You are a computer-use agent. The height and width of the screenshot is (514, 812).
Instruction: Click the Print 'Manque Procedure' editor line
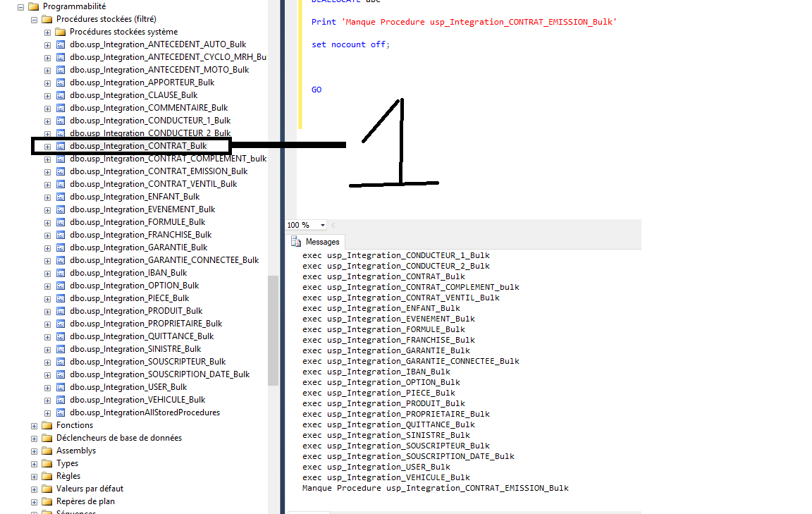[464, 22]
